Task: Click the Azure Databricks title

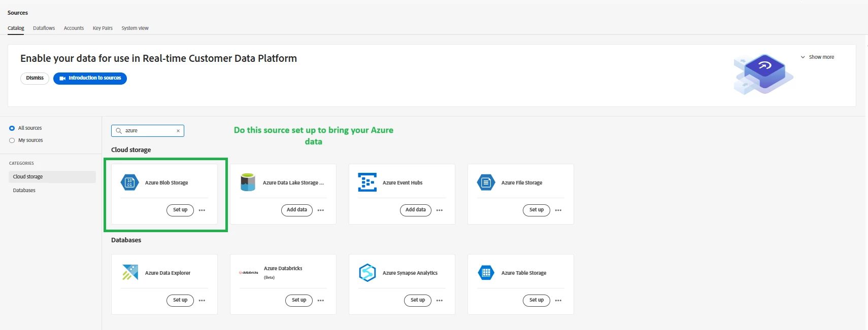Action: click(x=283, y=269)
